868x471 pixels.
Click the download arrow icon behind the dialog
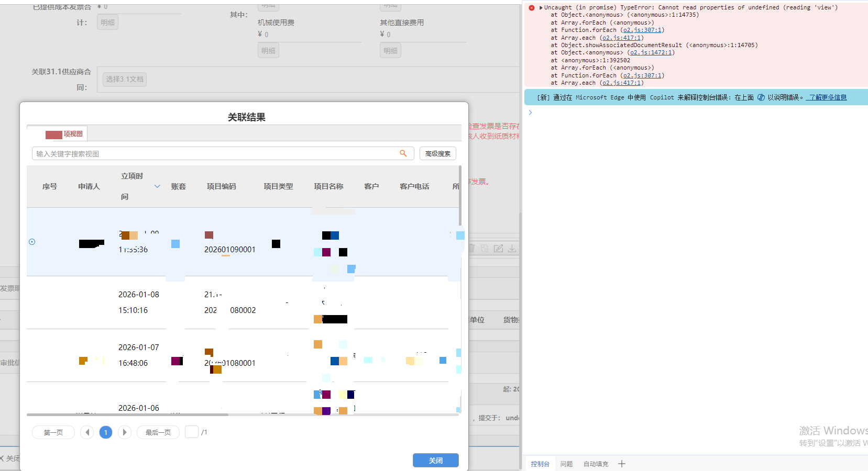pos(512,248)
